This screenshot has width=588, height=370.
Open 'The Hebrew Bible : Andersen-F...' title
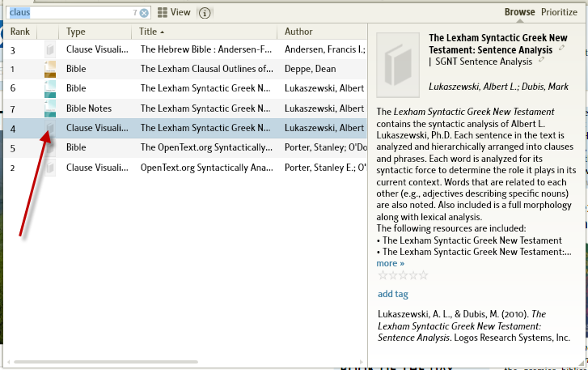pyautogui.click(x=206, y=49)
